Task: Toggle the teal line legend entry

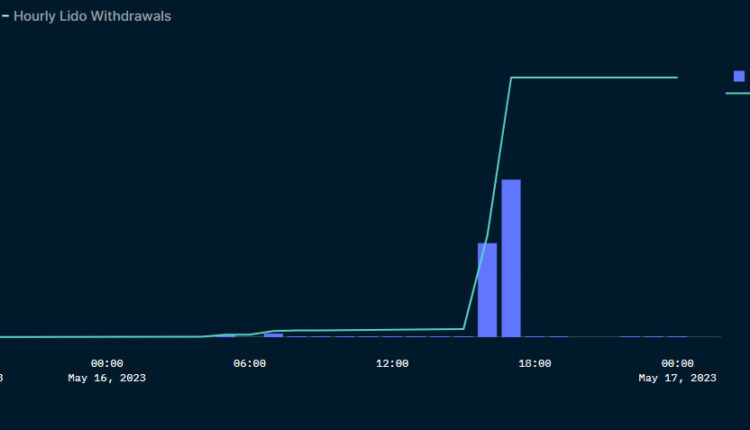Action: pos(737,93)
